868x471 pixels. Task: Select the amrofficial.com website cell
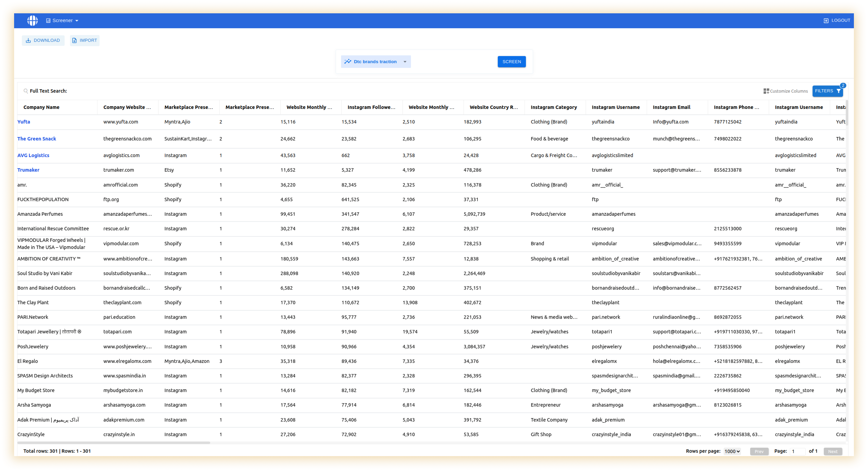[120, 185]
